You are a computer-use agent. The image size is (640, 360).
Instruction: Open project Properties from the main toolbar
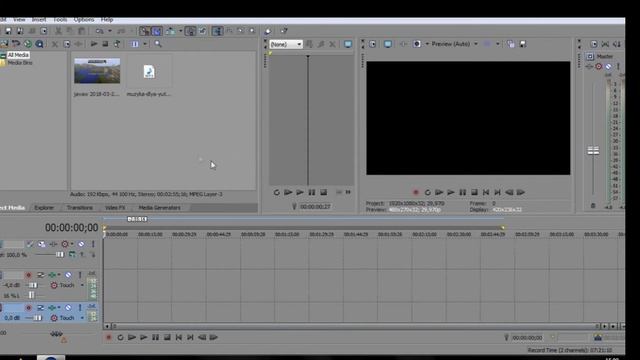[44, 31]
